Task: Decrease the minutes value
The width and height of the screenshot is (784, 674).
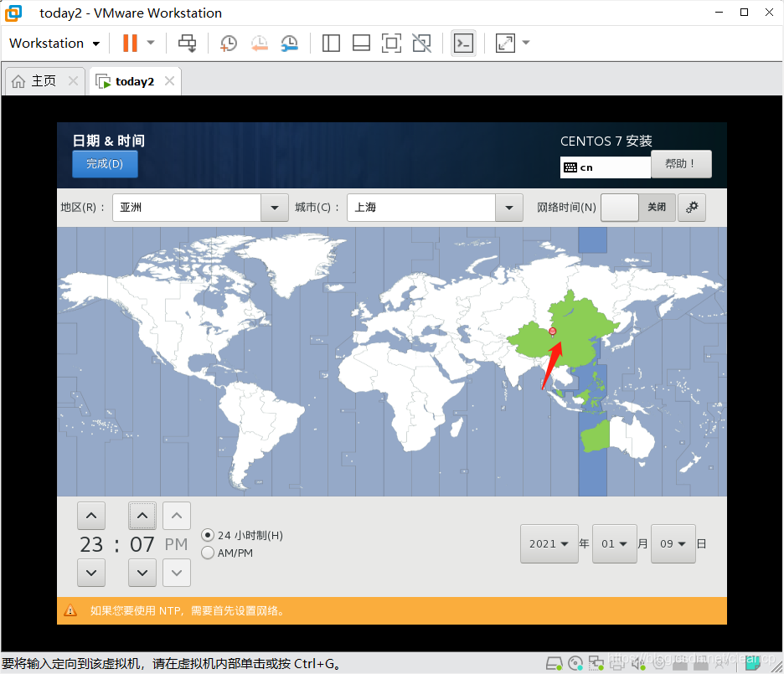Action: [x=142, y=573]
